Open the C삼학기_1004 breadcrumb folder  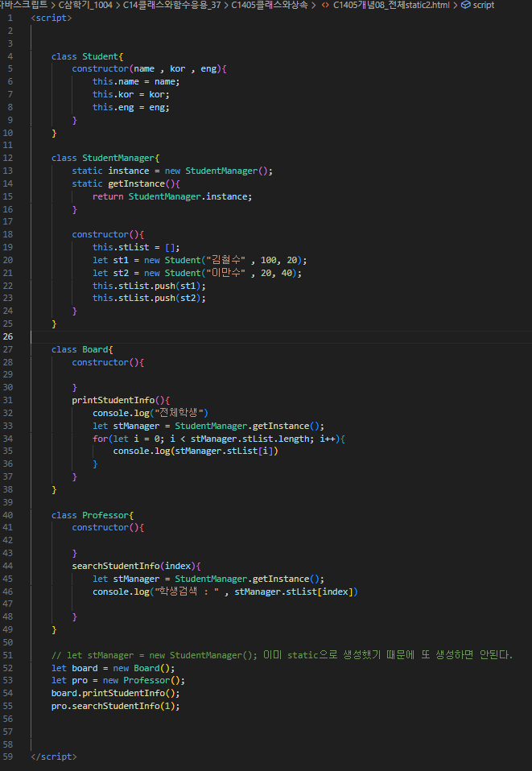click(85, 5)
